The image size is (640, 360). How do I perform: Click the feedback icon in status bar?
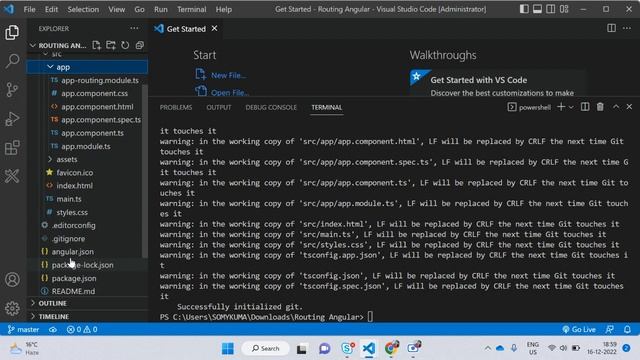click(x=610, y=329)
